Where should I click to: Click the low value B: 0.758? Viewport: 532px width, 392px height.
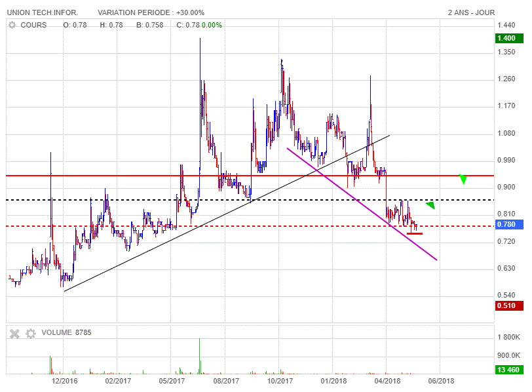pos(150,25)
